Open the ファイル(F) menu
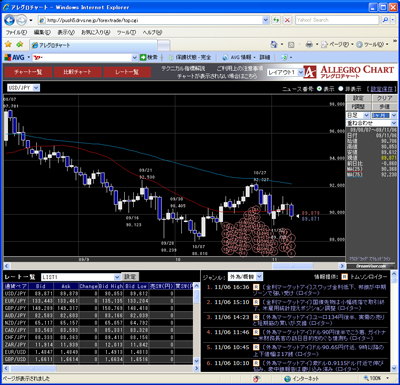Screen dimensions: 400x385 pos(16,32)
